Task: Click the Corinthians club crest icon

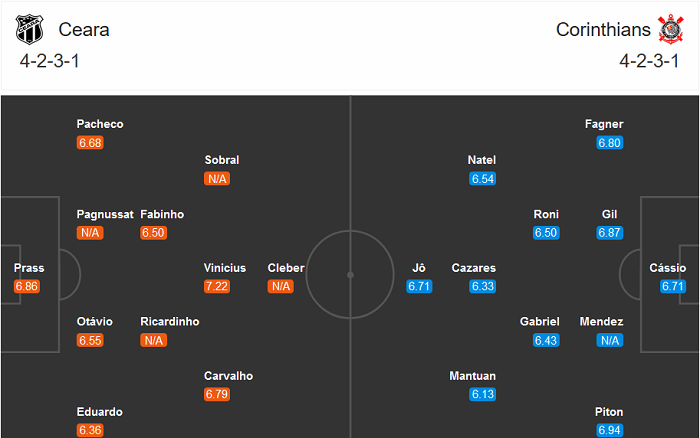Action: 668,30
